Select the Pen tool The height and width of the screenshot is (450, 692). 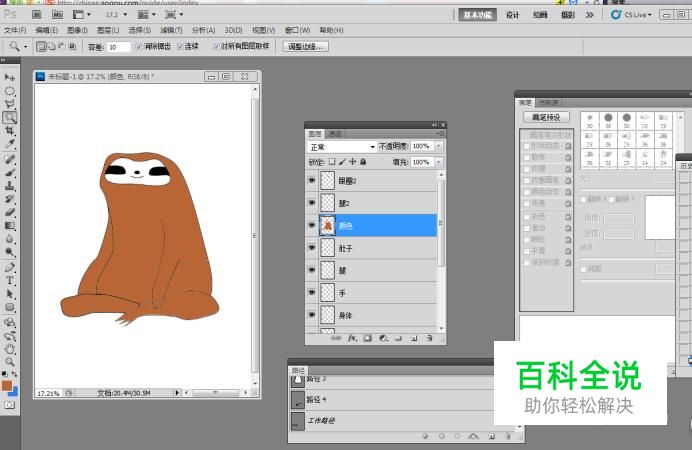pos(10,267)
